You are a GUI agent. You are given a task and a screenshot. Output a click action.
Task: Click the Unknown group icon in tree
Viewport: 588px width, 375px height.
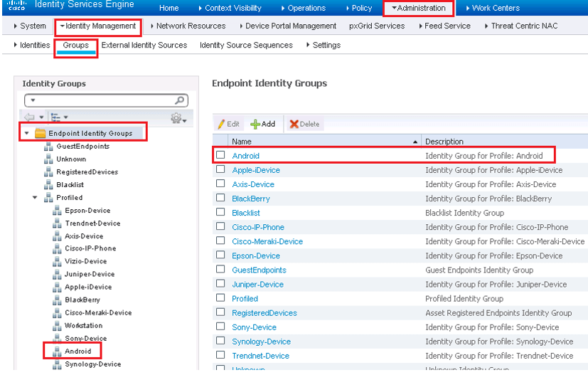coord(48,159)
